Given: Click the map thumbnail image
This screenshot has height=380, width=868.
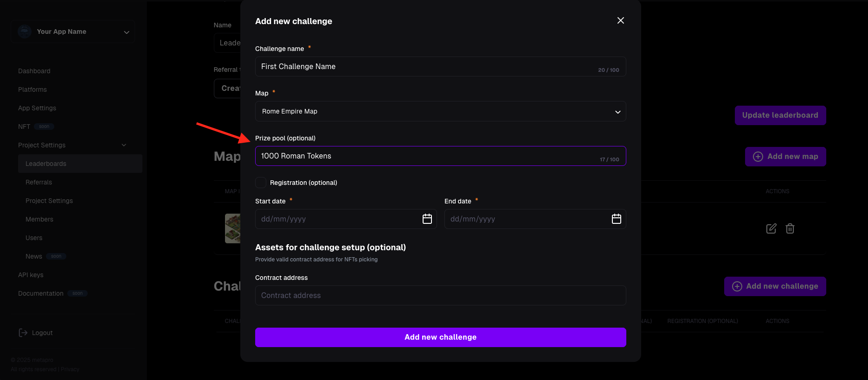Looking at the screenshot, I should (x=232, y=228).
